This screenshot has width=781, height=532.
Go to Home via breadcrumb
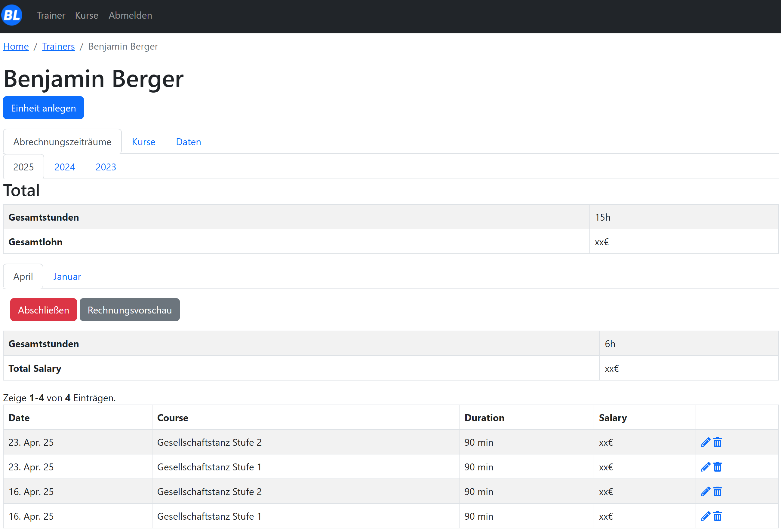[16, 46]
